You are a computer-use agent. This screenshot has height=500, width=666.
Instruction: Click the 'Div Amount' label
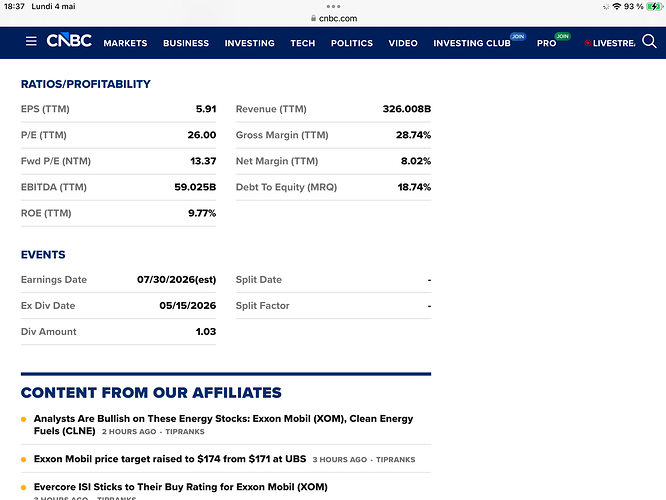[x=48, y=331]
